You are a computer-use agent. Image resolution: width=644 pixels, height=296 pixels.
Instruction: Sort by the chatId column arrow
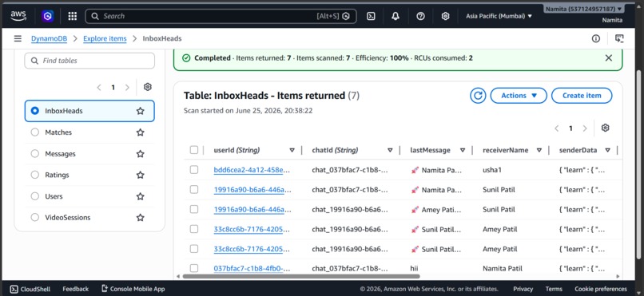390,150
